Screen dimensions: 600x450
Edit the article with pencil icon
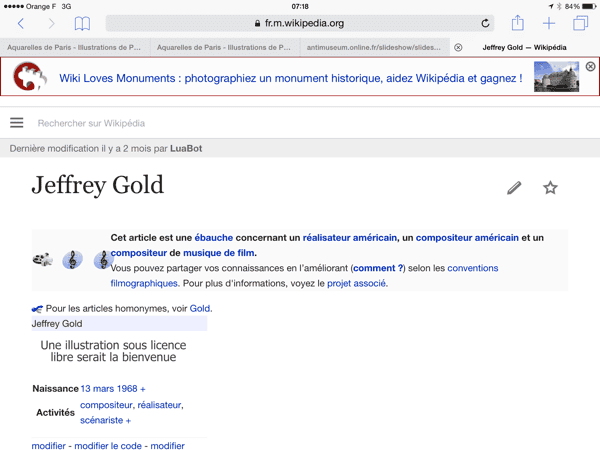(514, 188)
